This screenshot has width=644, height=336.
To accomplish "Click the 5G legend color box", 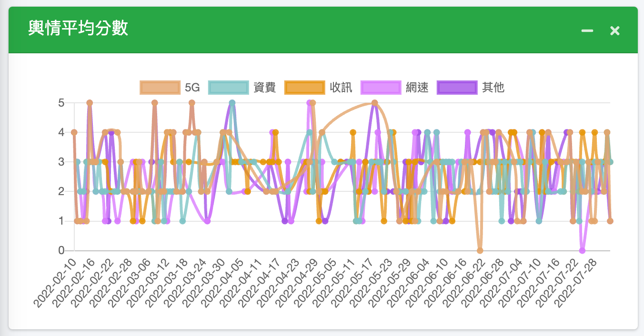I will pos(160,88).
